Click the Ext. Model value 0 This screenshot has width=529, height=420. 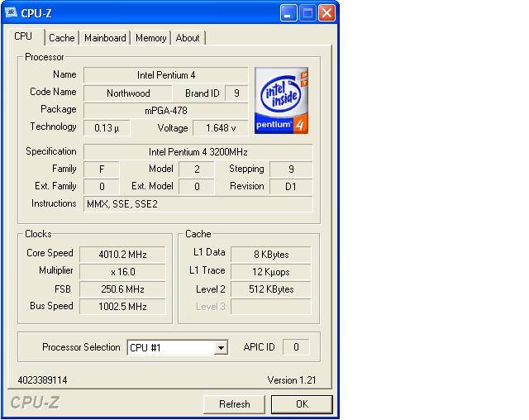[197, 187]
